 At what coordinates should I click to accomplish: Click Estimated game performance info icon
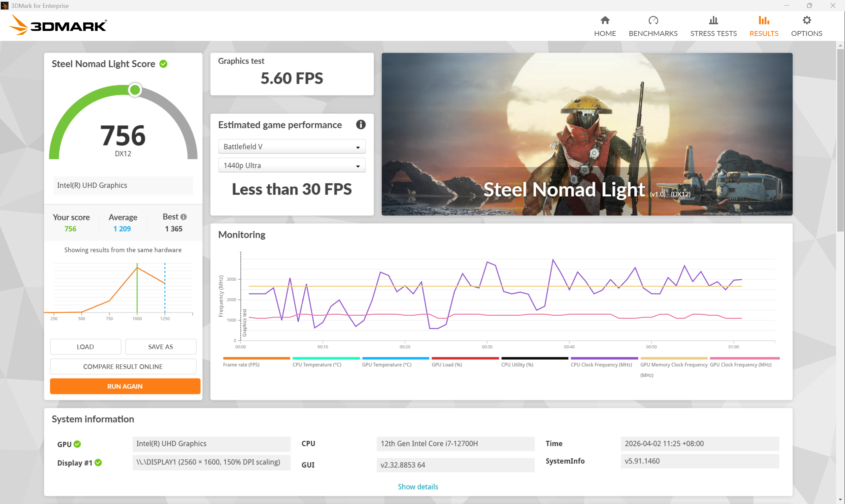coord(360,125)
